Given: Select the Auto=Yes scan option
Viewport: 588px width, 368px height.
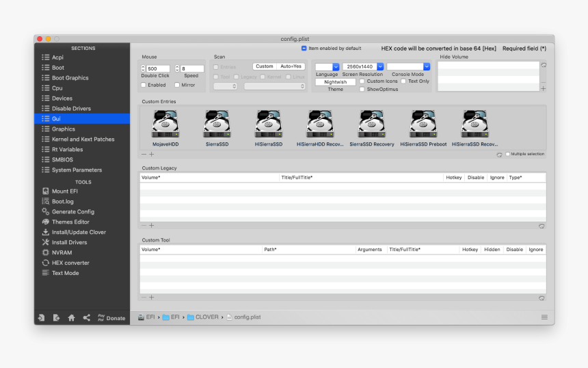Looking at the screenshot, I should [291, 66].
